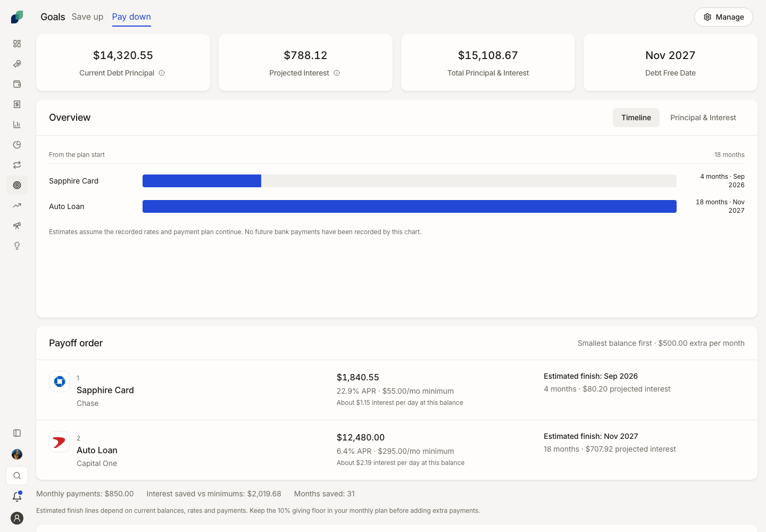Click the Auto Loan timeline row label
The height and width of the screenshot is (532, 766).
(66, 206)
